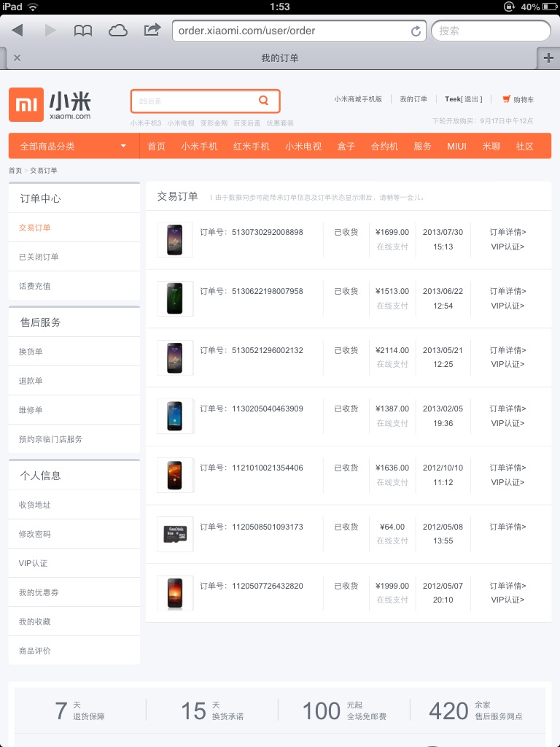Open phone thumbnail of order 1120507726432820
Image resolution: width=560 pixels, height=747 pixels.
(175, 593)
